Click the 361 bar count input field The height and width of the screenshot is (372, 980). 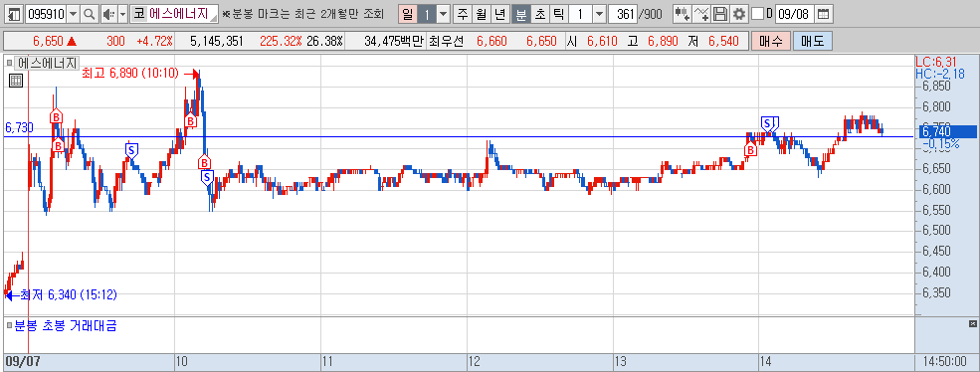click(x=622, y=14)
